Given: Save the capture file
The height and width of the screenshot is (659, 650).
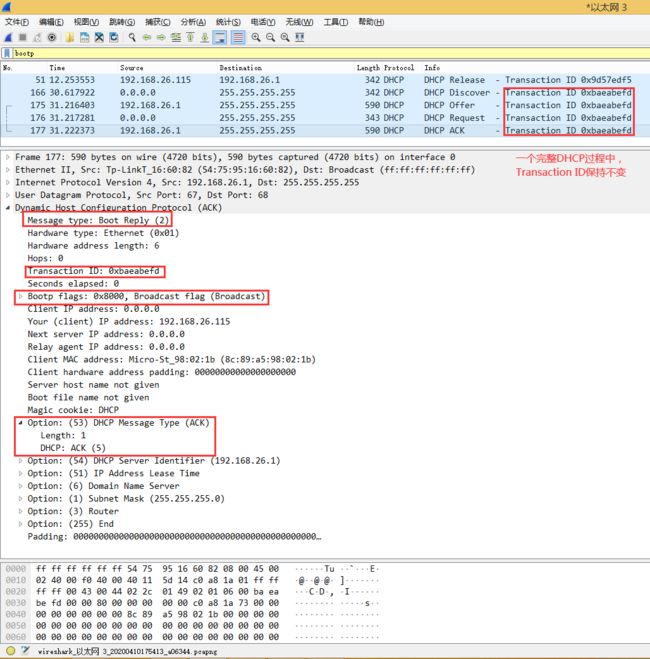Looking at the screenshot, I should [x=84, y=37].
